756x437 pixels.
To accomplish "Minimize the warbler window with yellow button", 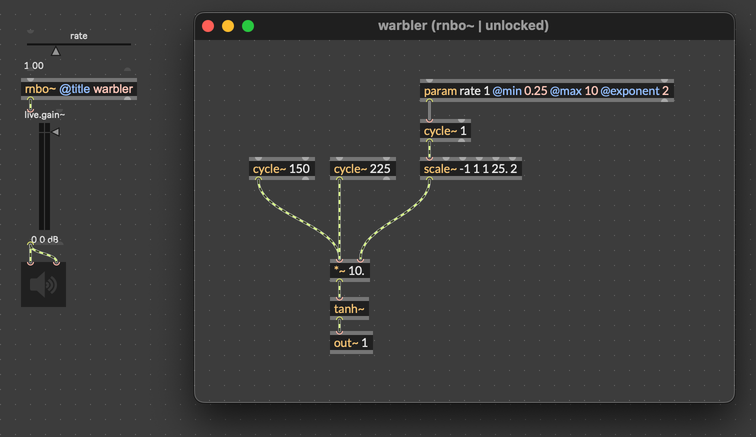I will point(228,26).
